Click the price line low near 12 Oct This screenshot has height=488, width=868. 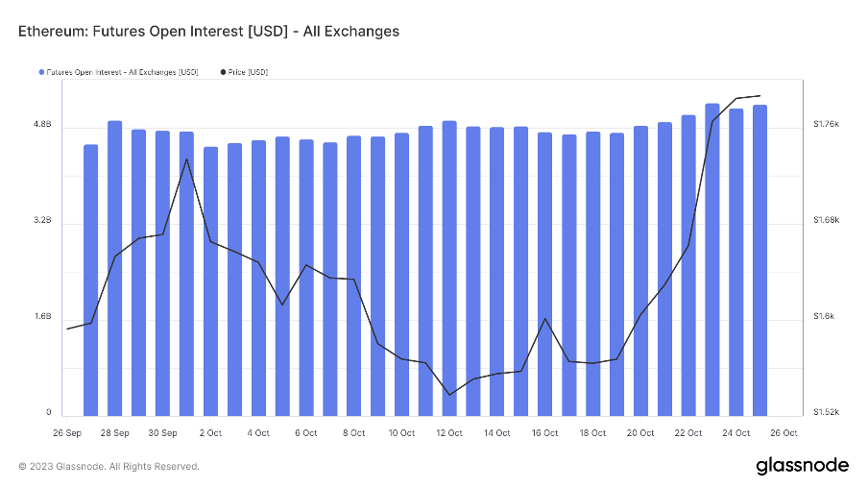point(448,394)
